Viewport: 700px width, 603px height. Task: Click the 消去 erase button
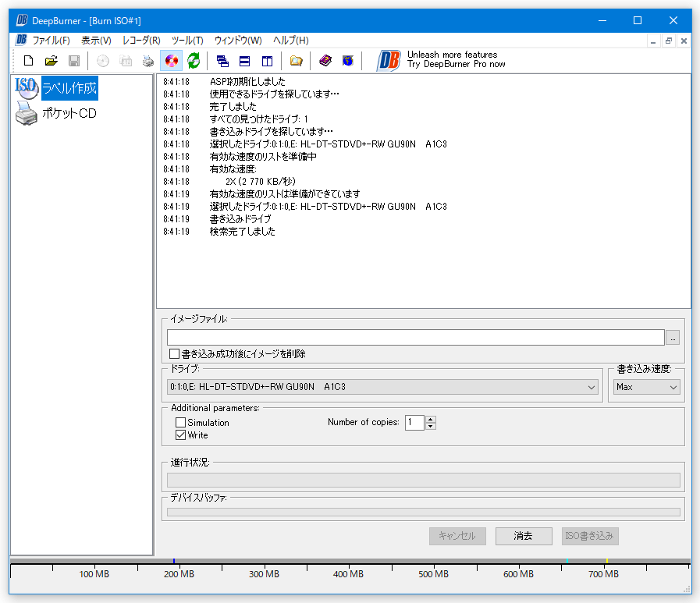(x=524, y=536)
